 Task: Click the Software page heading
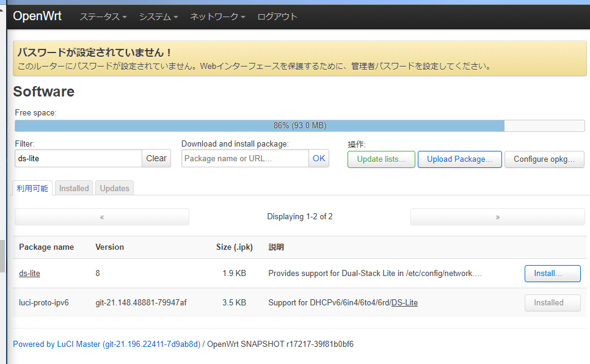[x=43, y=92]
